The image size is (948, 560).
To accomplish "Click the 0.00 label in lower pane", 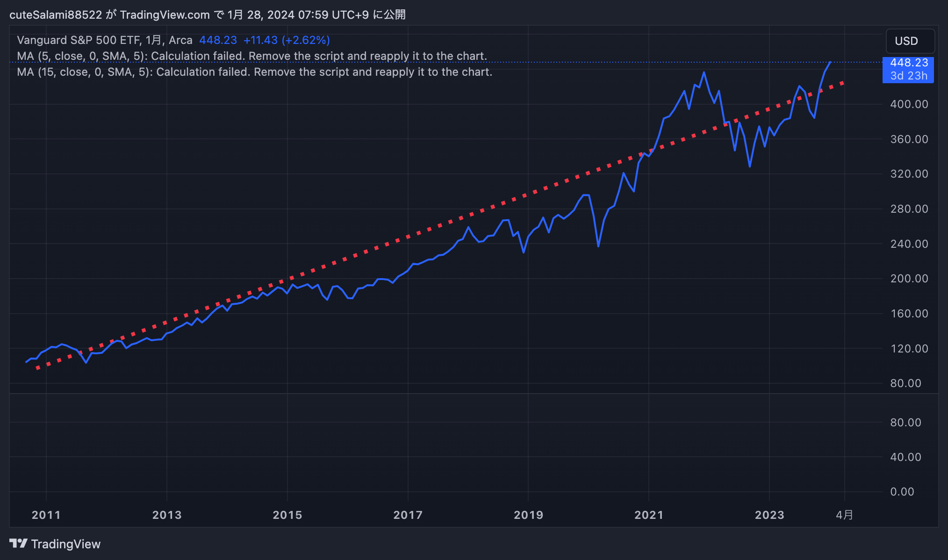I will pos(902,491).
